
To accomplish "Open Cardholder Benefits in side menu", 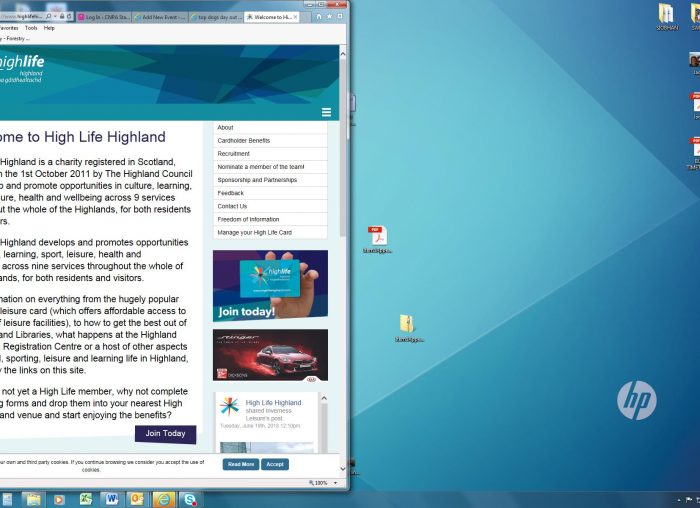I will click(270, 141).
